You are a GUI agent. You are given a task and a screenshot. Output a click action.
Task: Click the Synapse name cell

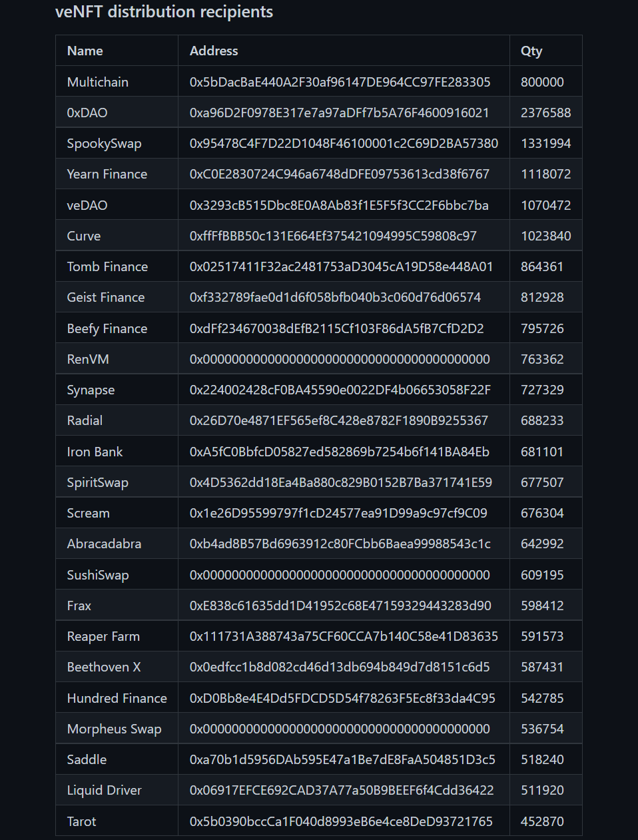117,390
